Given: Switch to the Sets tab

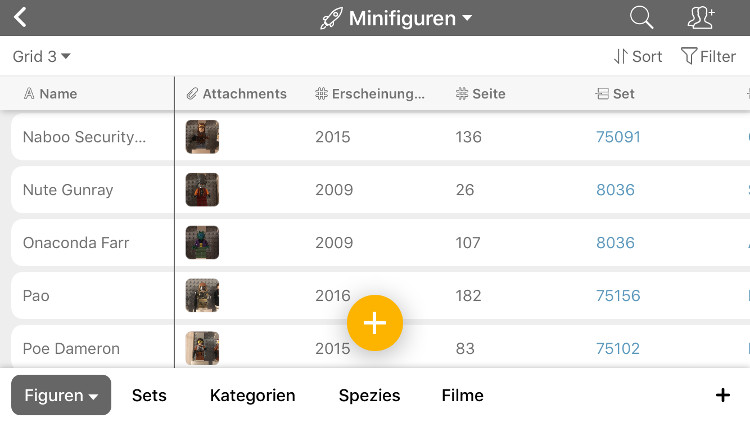Looking at the screenshot, I should pyautogui.click(x=149, y=395).
